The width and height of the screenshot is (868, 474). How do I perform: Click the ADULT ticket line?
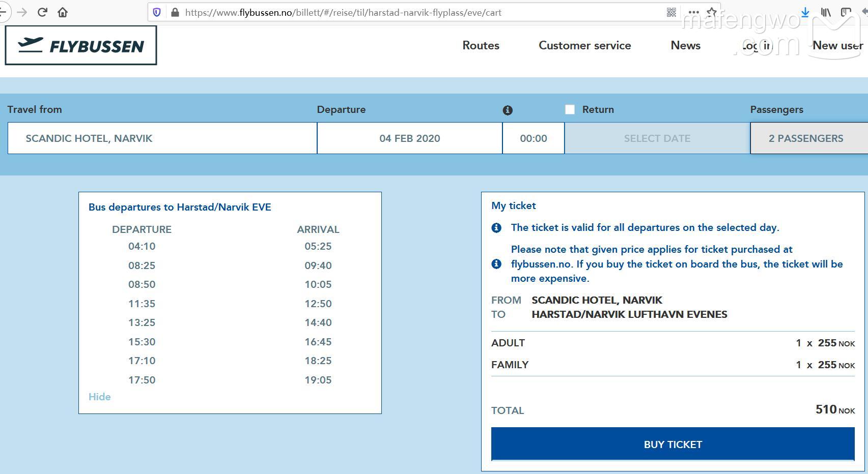coord(673,343)
